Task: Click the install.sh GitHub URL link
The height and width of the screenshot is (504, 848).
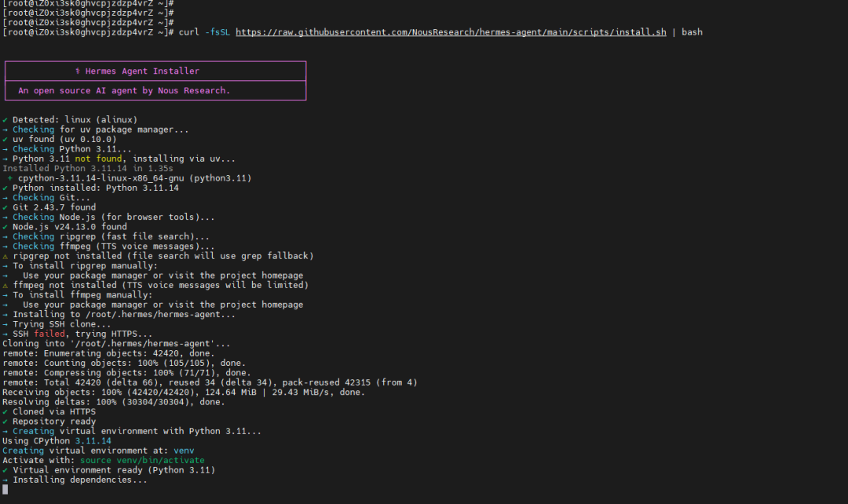Action: [x=451, y=32]
